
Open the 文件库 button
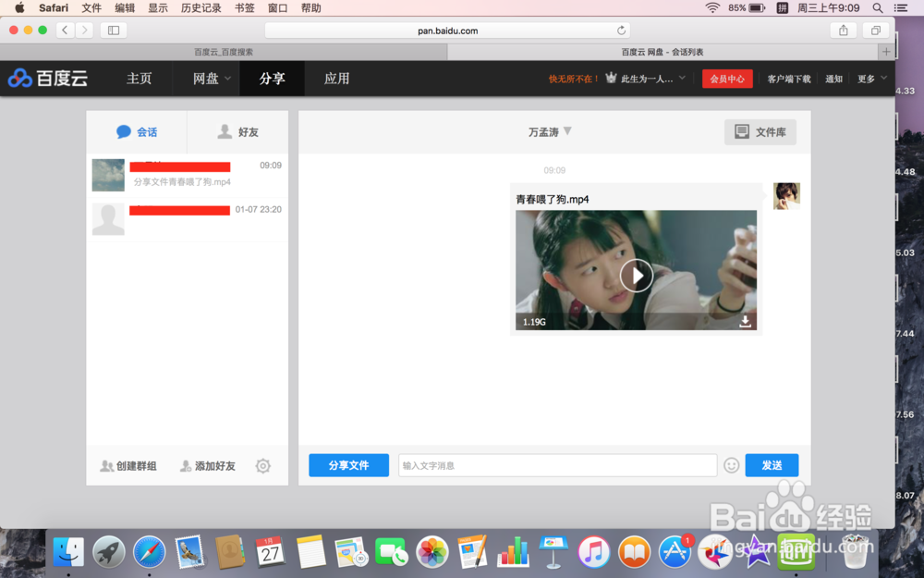[760, 132]
